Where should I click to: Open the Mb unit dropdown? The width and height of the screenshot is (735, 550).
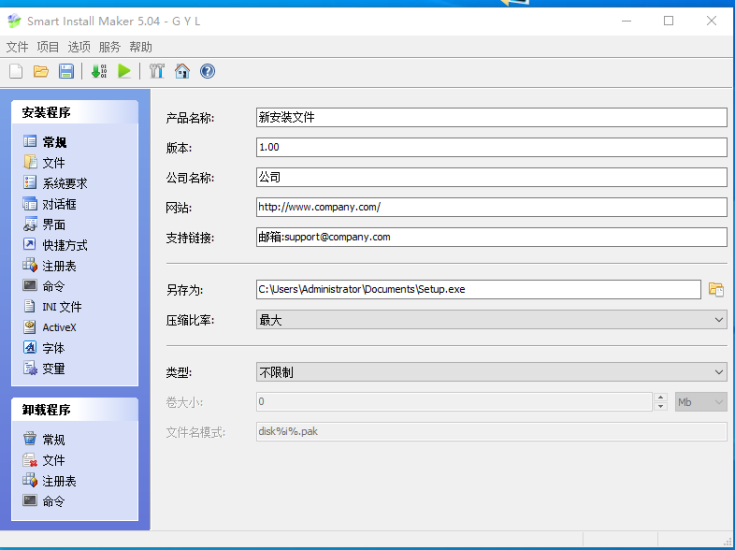701,402
